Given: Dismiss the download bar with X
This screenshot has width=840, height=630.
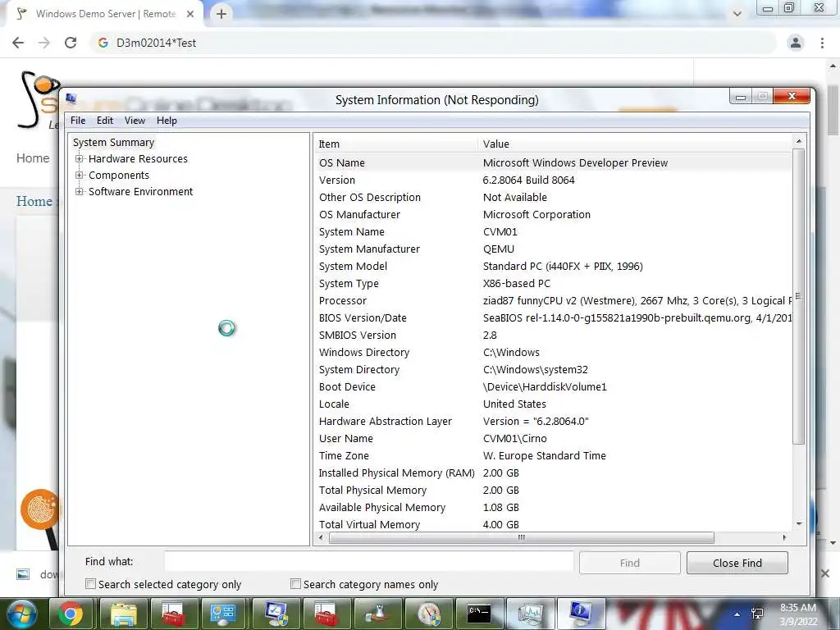Looking at the screenshot, I should (x=825, y=573).
